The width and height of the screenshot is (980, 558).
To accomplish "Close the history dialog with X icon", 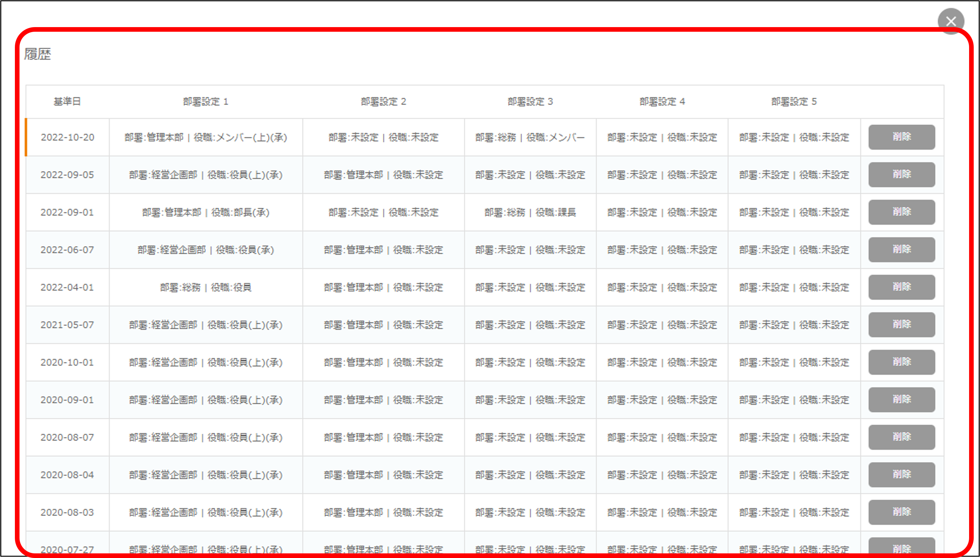I will tap(951, 21).
